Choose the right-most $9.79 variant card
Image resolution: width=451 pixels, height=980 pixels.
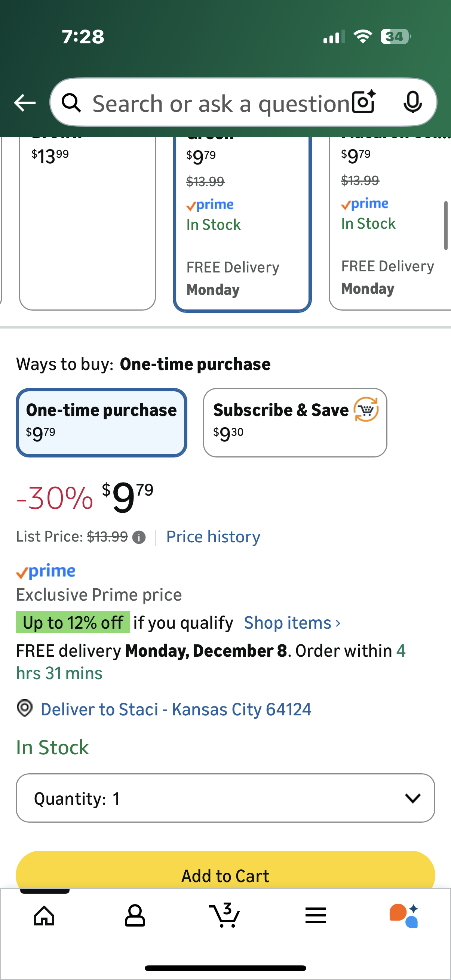(390, 222)
